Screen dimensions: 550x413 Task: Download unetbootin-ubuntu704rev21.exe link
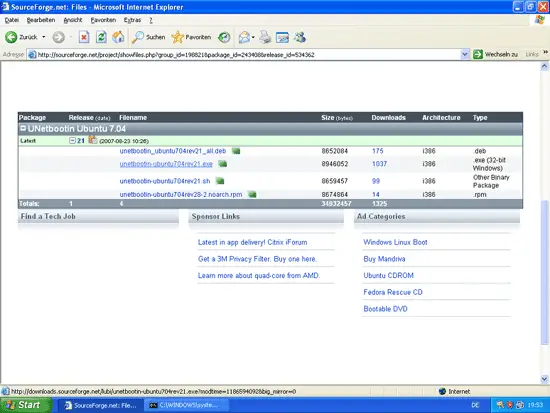(166, 164)
